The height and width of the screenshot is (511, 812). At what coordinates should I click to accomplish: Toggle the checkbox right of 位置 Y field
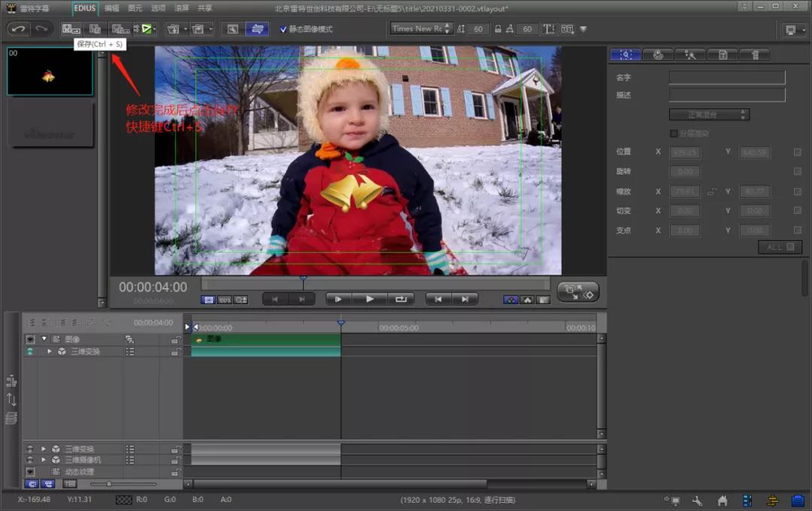tap(798, 152)
